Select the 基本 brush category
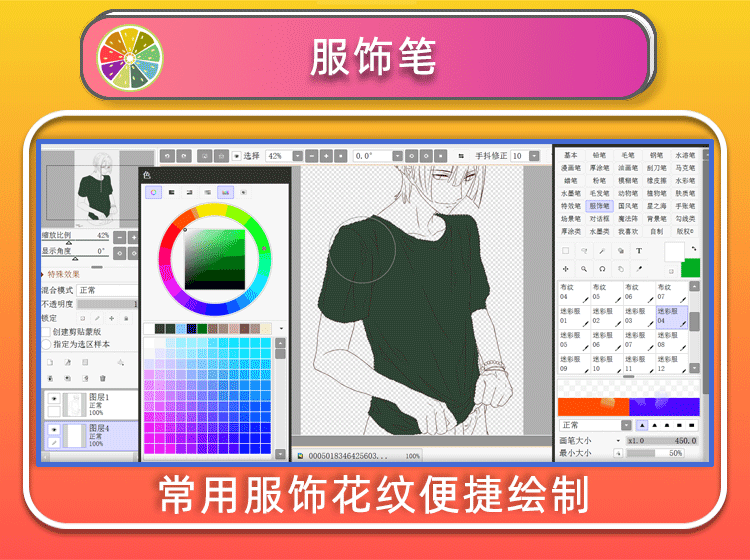The width and height of the screenshot is (750, 560). click(x=570, y=155)
